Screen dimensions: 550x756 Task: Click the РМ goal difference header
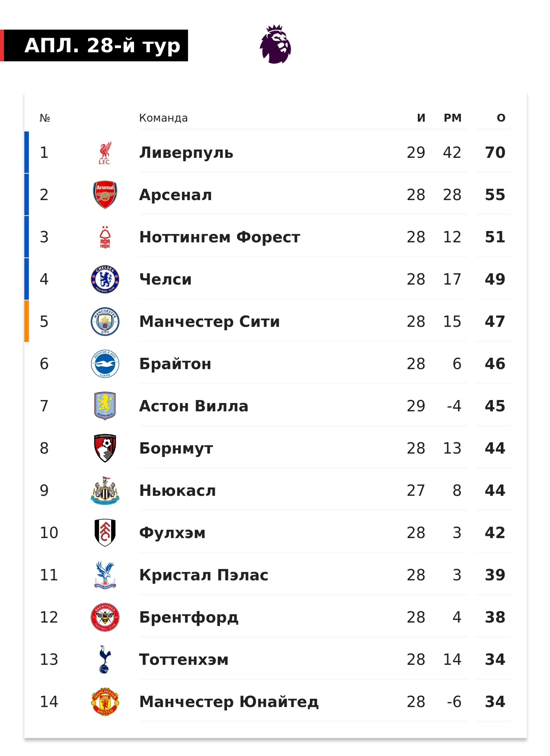[x=452, y=118]
